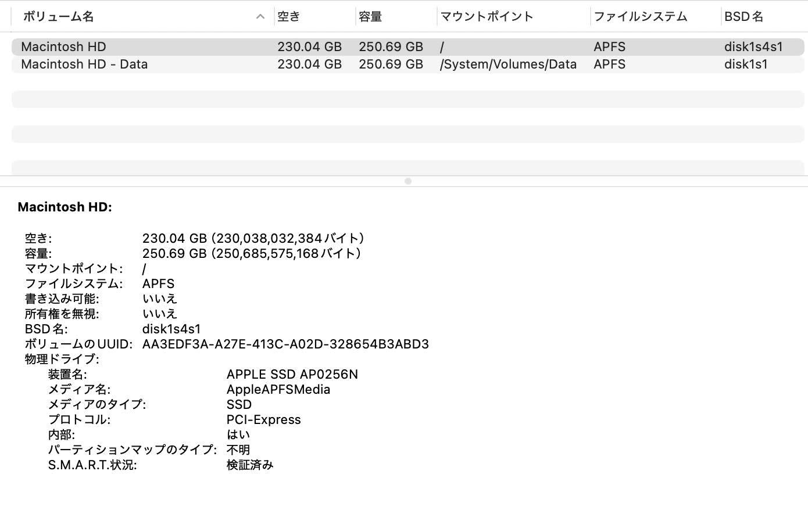
Task: Click the メディアのタイプ: label
Action: coord(96,404)
